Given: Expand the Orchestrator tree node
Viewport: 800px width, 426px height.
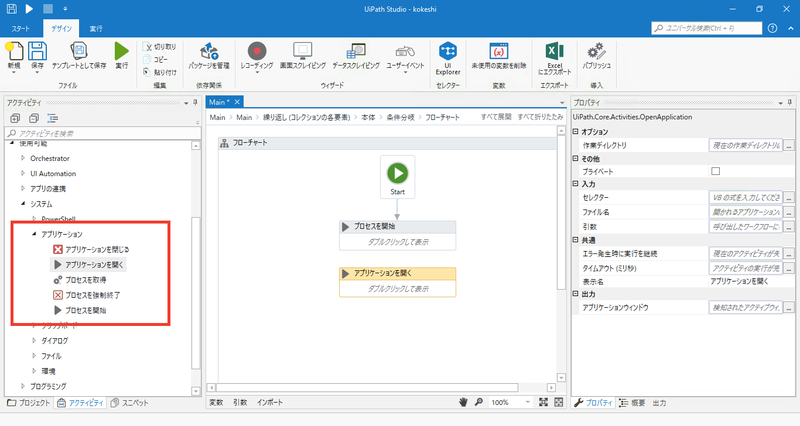Looking at the screenshot, I should (x=23, y=158).
